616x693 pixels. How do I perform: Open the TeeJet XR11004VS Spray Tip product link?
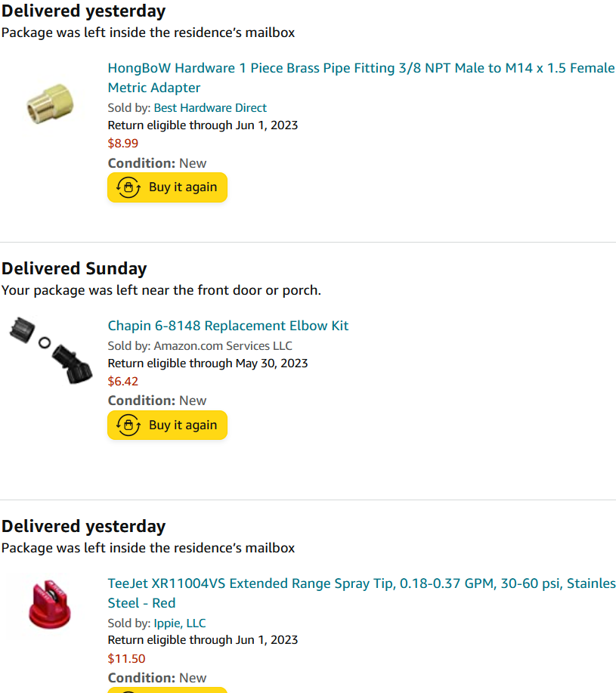361,593
